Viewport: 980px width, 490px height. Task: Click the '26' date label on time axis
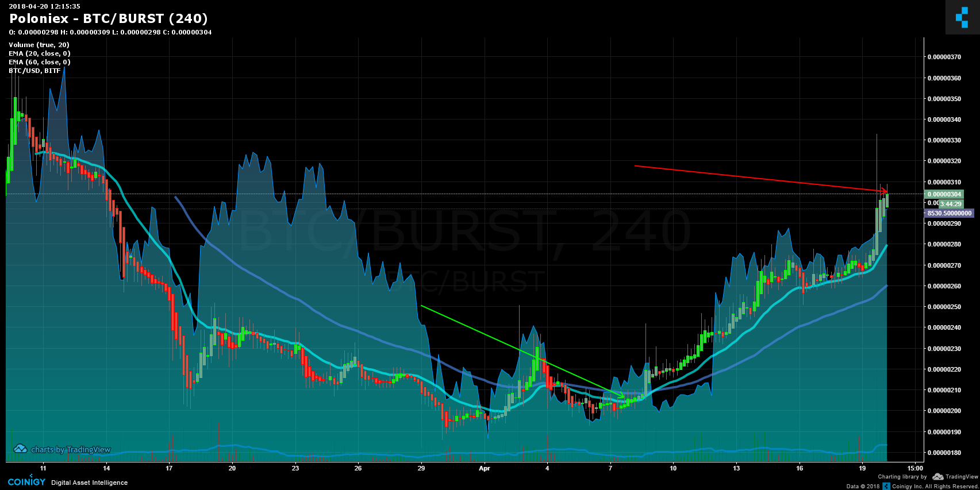point(358,468)
